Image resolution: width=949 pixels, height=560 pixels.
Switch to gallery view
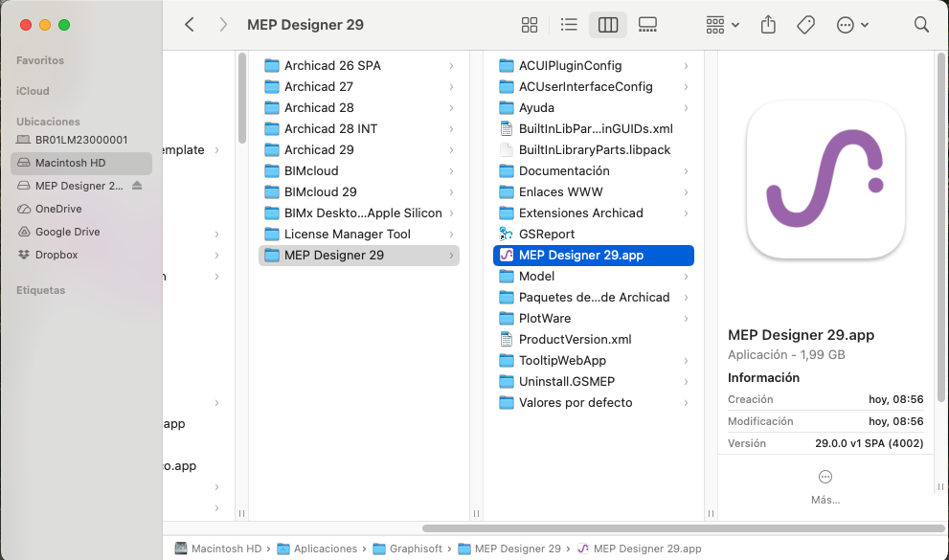[x=647, y=25]
